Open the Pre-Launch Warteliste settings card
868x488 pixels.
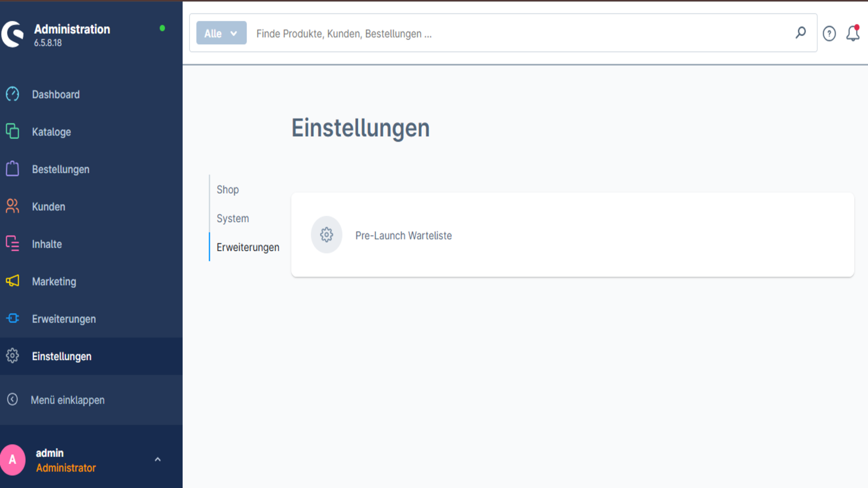(403, 235)
